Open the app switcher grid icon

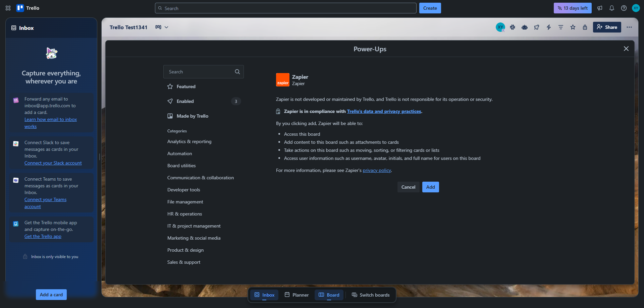tap(8, 8)
